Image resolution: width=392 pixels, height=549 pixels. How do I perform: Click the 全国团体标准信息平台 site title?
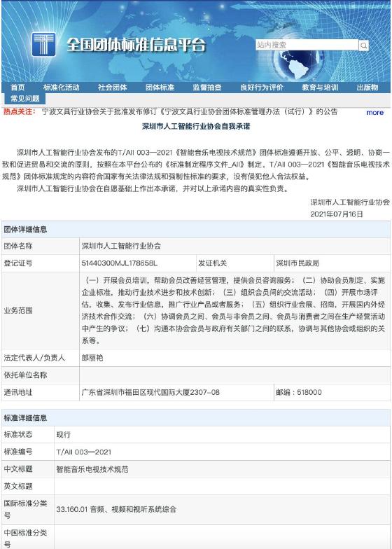pos(136,45)
